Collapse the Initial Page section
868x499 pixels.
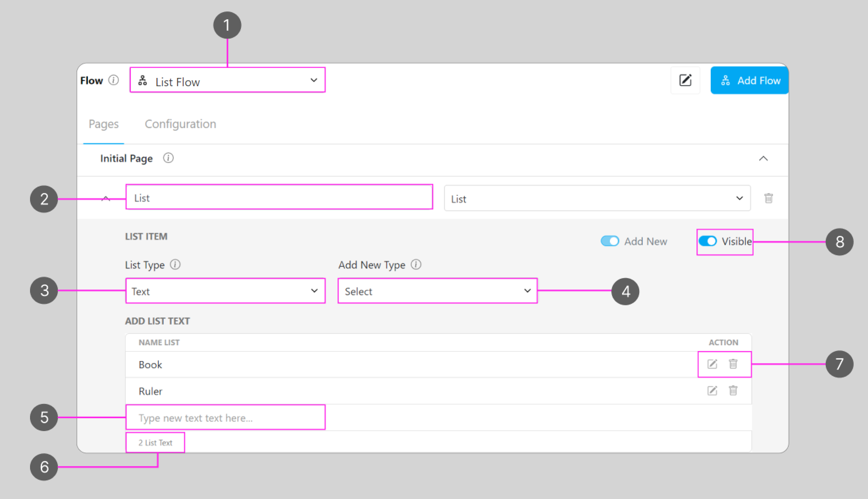click(763, 159)
